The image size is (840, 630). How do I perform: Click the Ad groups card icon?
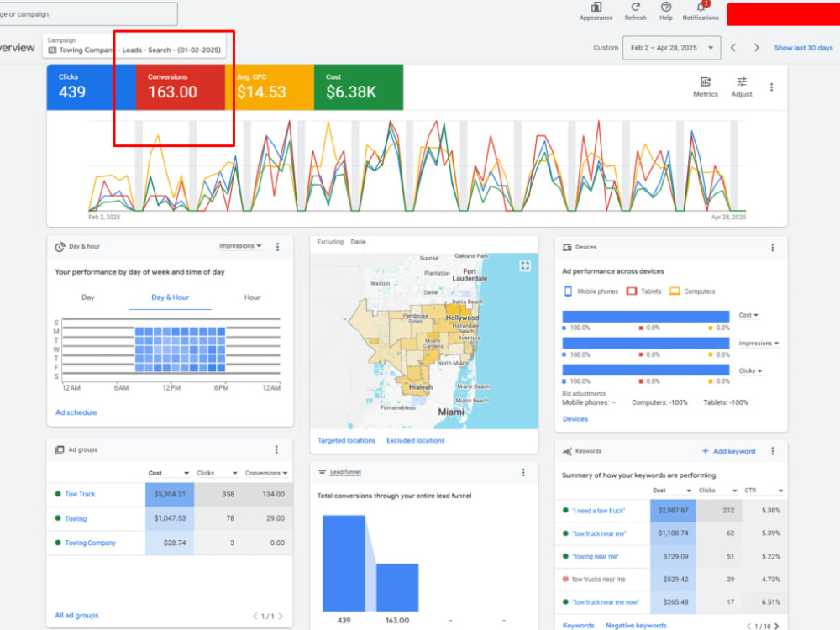click(60, 449)
